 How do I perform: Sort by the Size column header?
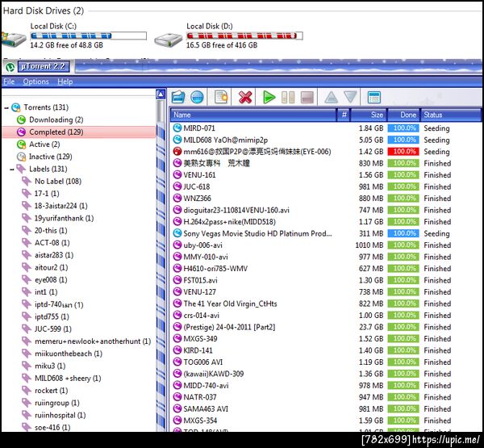[x=369, y=115]
